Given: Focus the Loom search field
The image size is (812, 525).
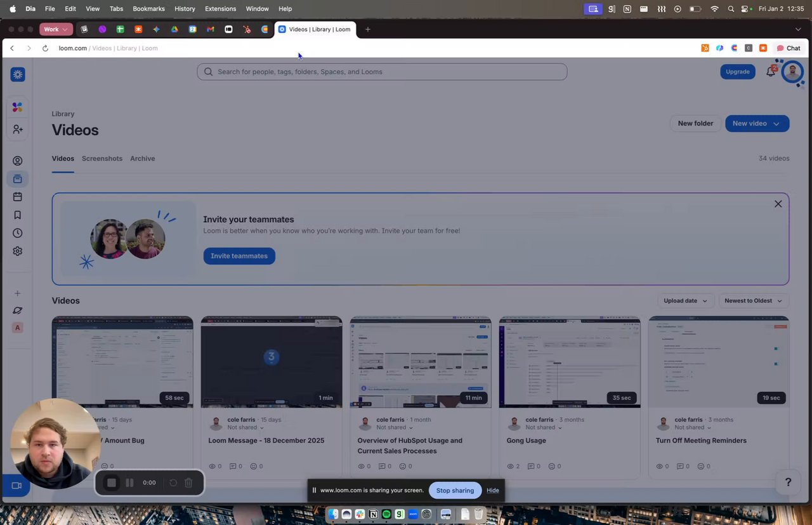Looking at the screenshot, I should 382,72.
